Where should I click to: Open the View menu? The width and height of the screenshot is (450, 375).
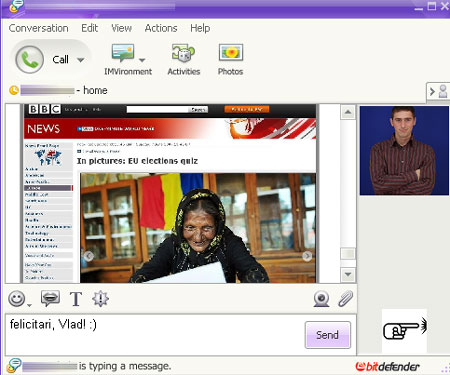click(121, 28)
